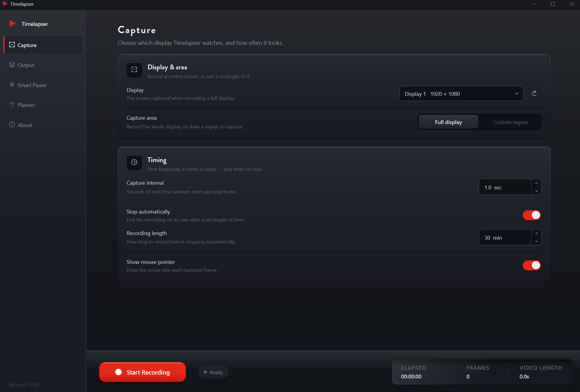Choose the Custom region capture area
Screen dimensions: 580x392
coord(510,122)
